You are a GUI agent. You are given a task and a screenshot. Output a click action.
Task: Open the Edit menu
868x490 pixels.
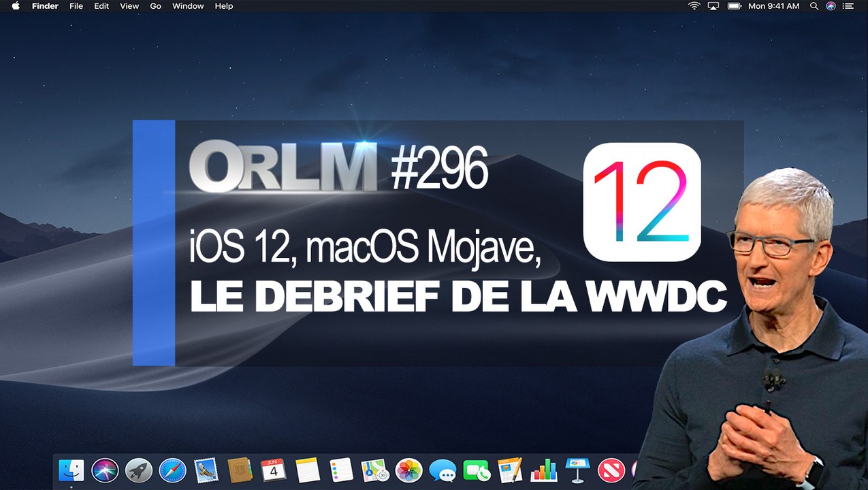point(101,6)
